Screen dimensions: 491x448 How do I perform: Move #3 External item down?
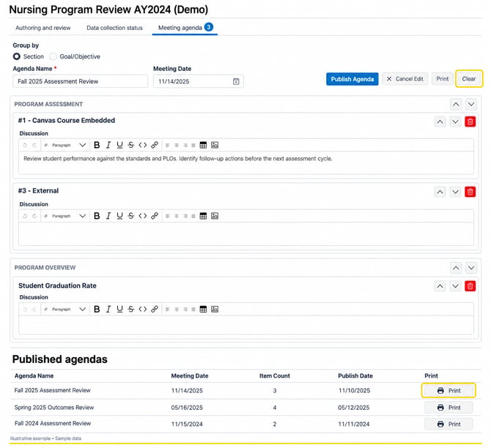tap(455, 192)
